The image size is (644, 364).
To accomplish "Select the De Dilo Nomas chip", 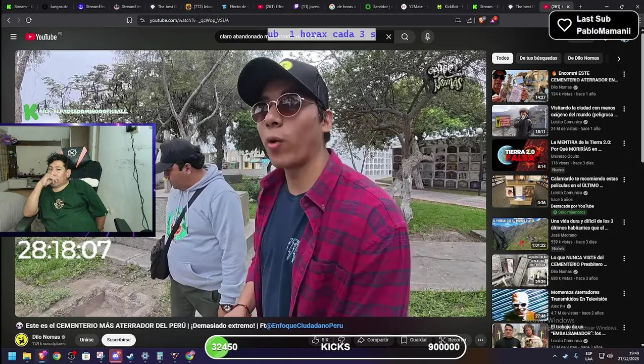I will click(583, 58).
